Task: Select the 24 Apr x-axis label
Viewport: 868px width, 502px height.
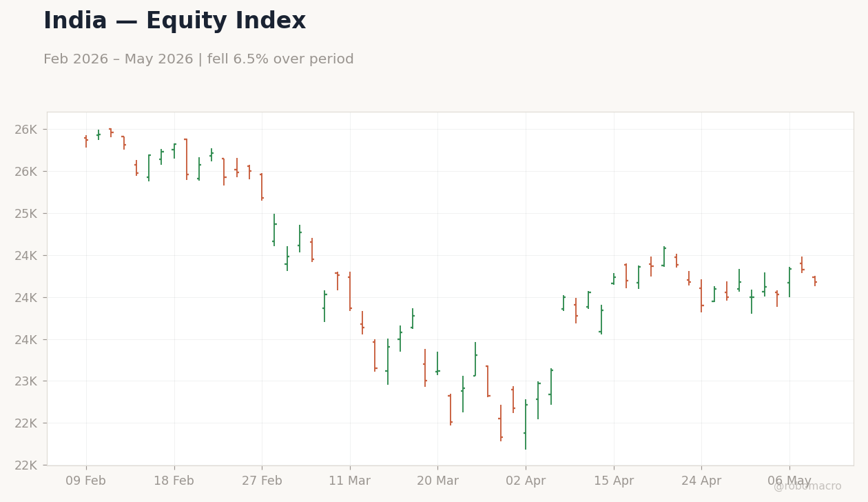Action: point(701,481)
